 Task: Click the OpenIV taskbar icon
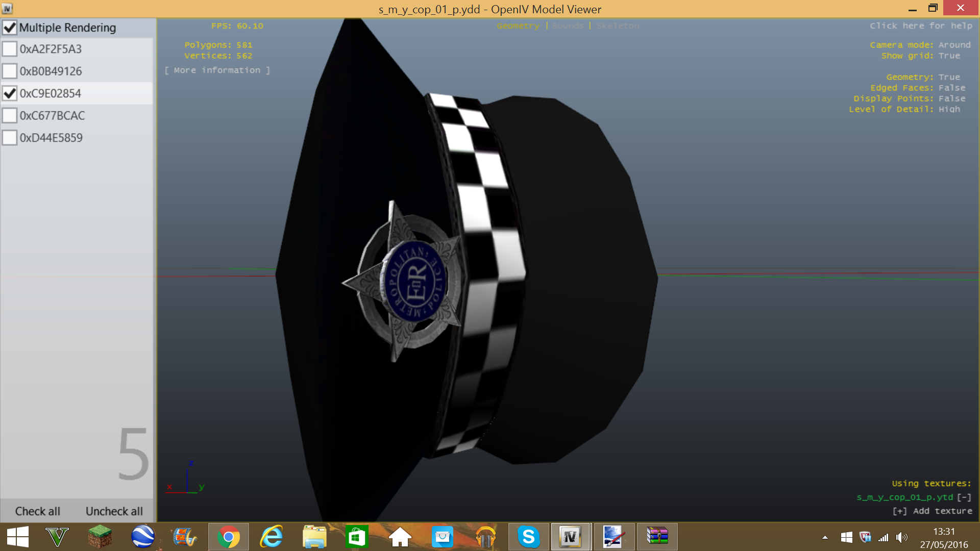click(570, 537)
